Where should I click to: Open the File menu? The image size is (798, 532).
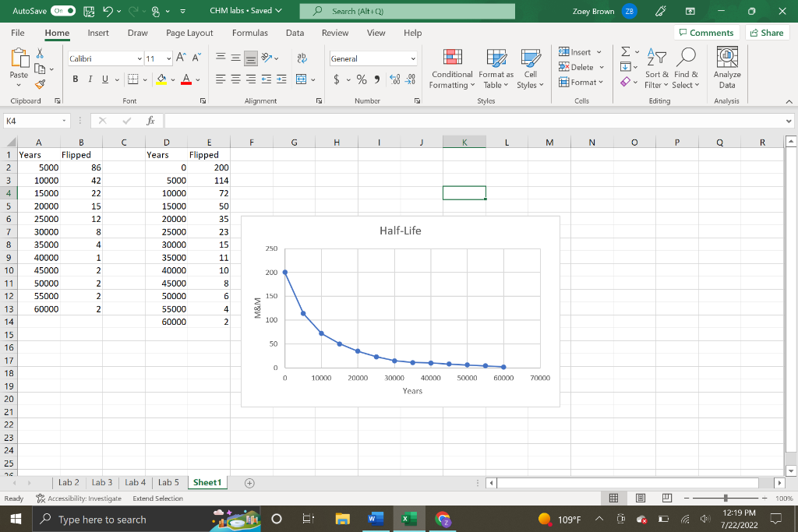[18, 33]
